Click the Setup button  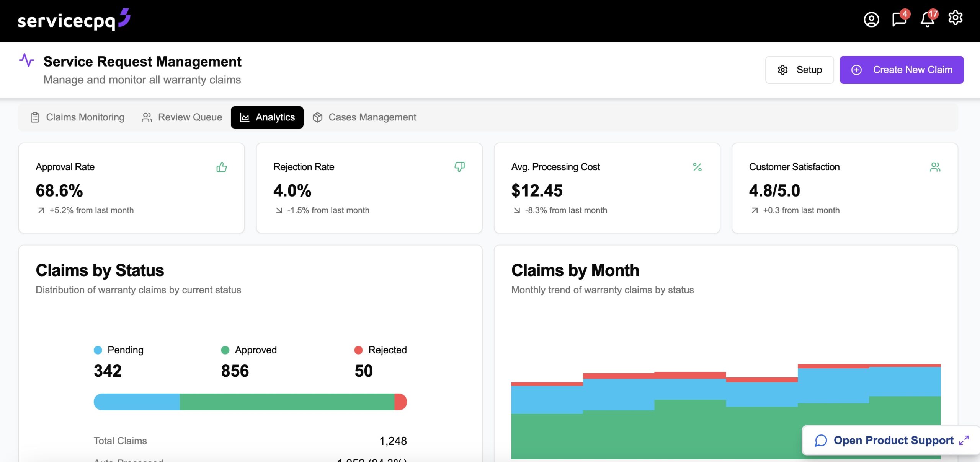click(x=799, y=70)
